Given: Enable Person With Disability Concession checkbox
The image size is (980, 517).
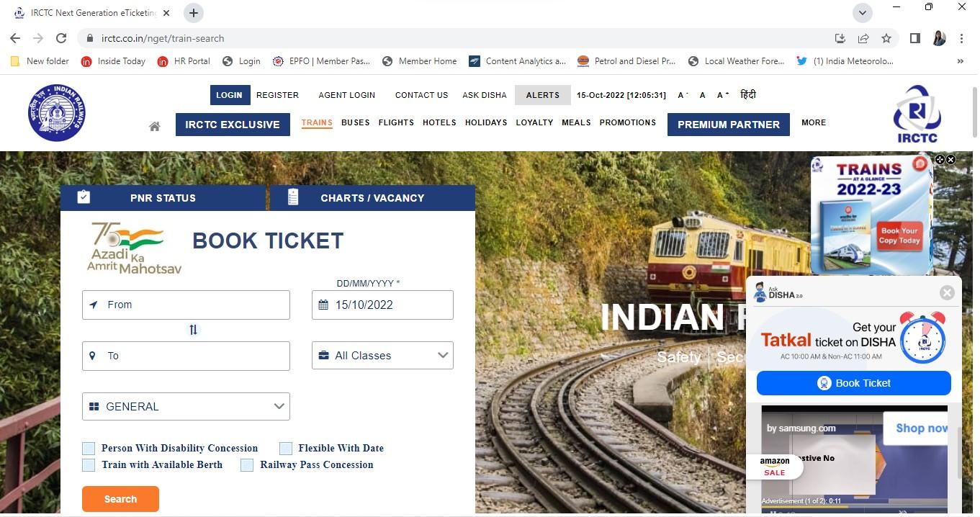Looking at the screenshot, I should point(89,449).
